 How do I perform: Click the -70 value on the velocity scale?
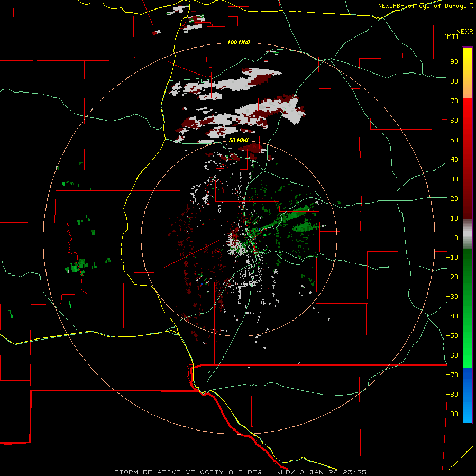click(x=452, y=375)
